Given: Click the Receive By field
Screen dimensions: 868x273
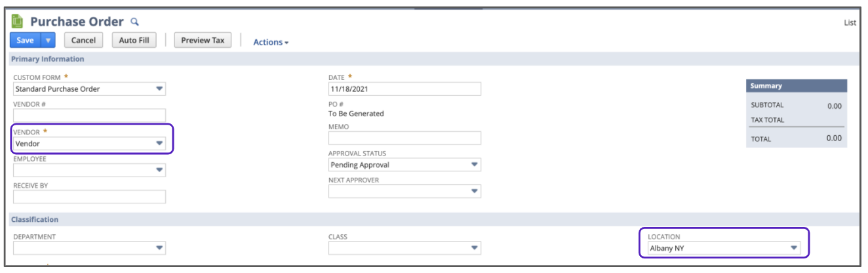Looking at the screenshot, I should coord(89,197).
